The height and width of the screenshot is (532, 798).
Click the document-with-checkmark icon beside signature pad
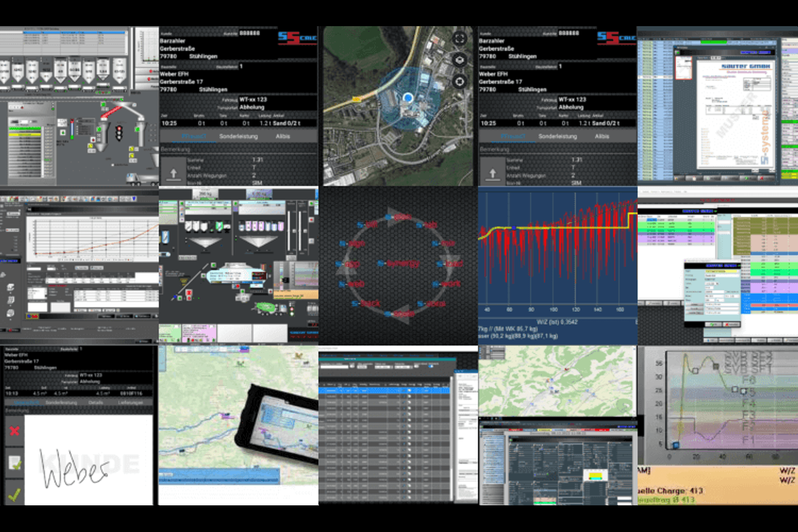point(15,463)
